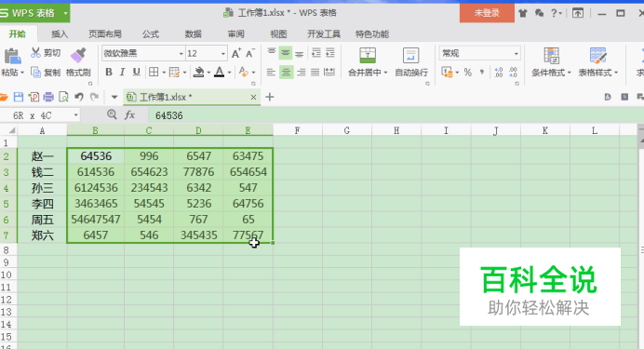Select cell containing 54647547
Screen dimensions: 644x349
(x=95, y=220)
